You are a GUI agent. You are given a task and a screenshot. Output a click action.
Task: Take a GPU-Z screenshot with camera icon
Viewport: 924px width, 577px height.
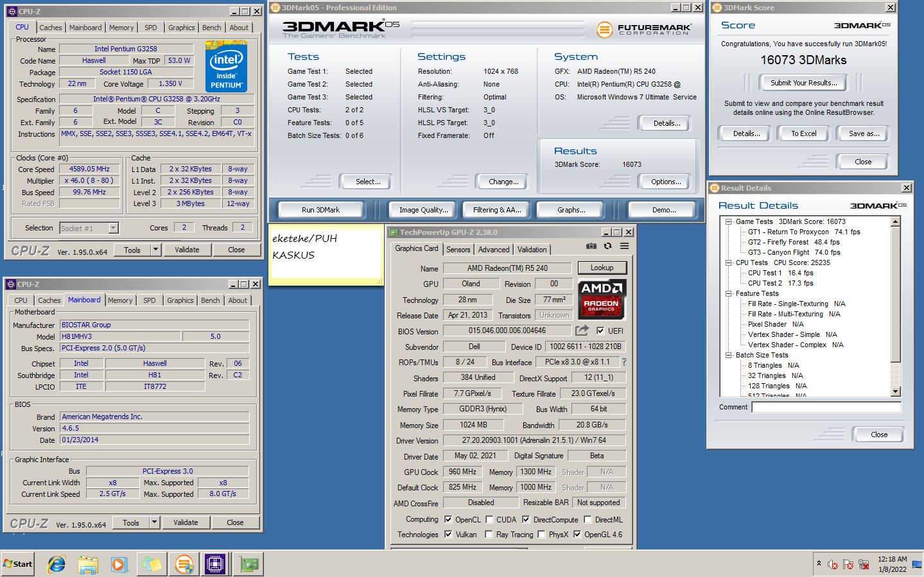[x=591, y=246]
